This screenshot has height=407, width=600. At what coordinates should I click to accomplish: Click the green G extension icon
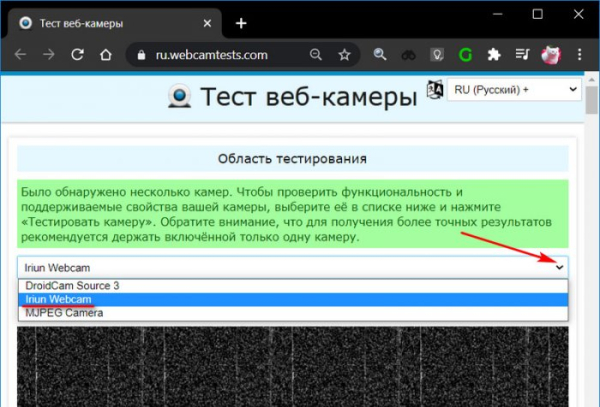465,55
